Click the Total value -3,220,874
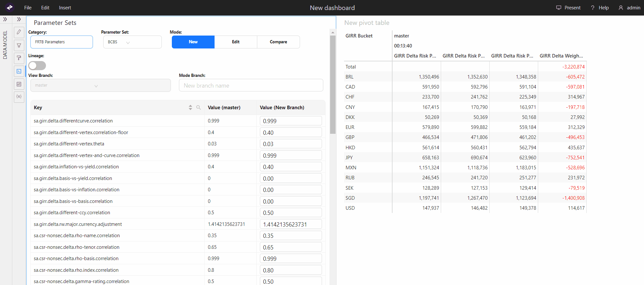644x285 pixels. point(573,67)
